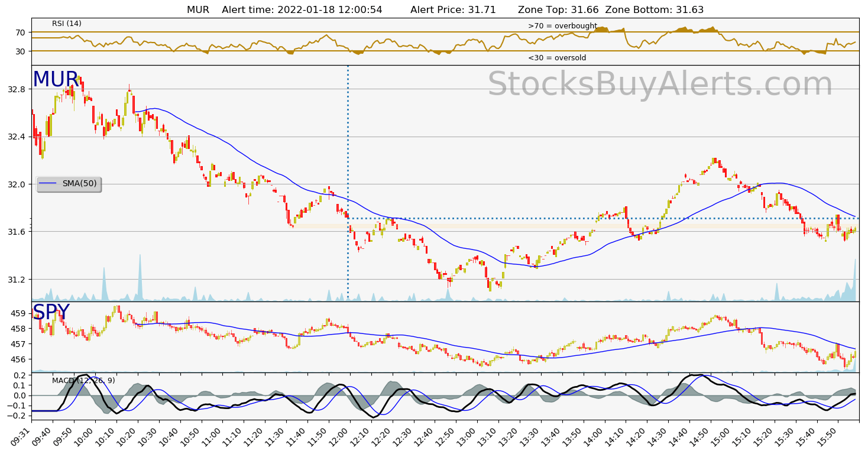Click the '<30 = oversold' annotation
Viewport: 868px width, 454px height.
[x=557, y=58]
